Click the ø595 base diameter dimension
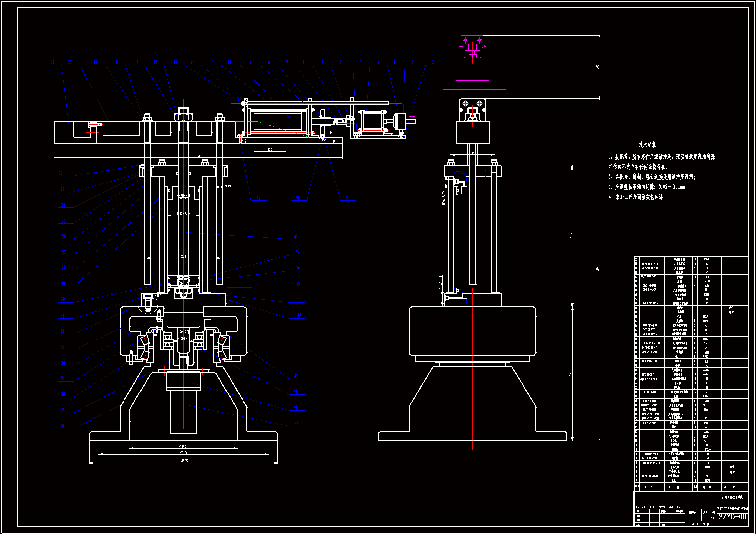 (184, 461)
